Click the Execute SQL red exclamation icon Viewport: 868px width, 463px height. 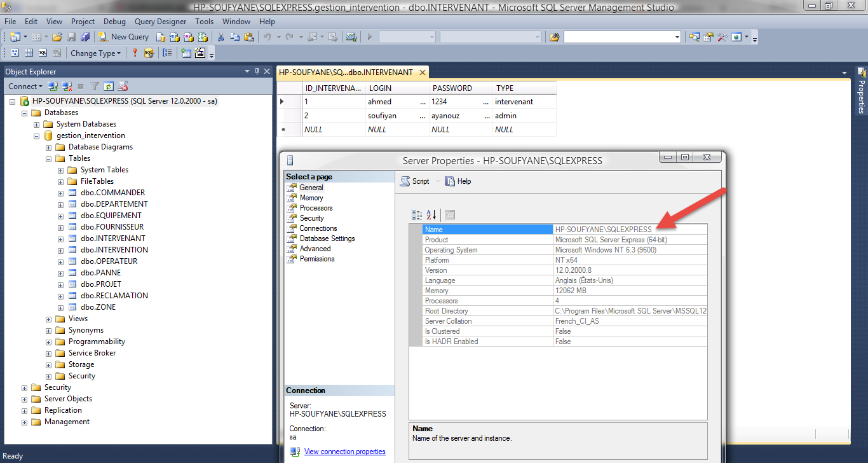click(135, 53)
